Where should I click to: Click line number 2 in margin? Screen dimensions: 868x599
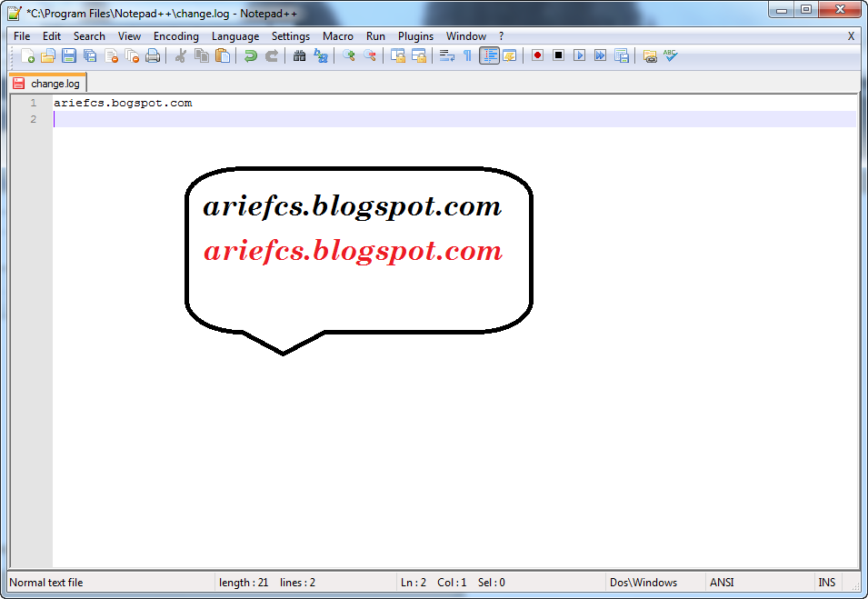(x=34, y=119)
